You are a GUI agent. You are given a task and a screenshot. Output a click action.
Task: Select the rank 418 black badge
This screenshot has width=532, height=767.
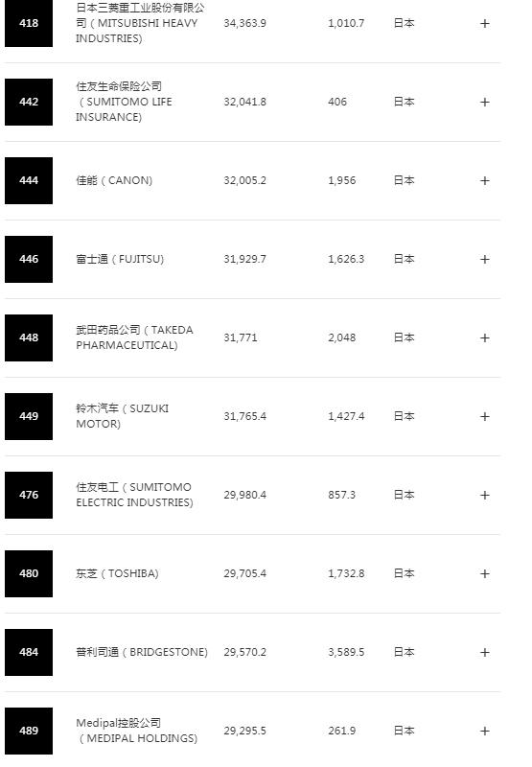[29, 23]
